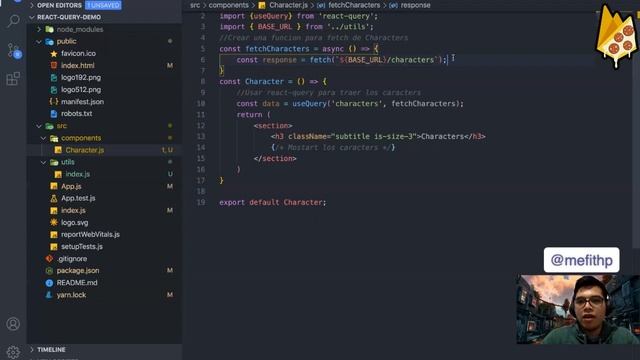640x360 pixels.
Task: Open App.js from the explorer
Action: 71,187
